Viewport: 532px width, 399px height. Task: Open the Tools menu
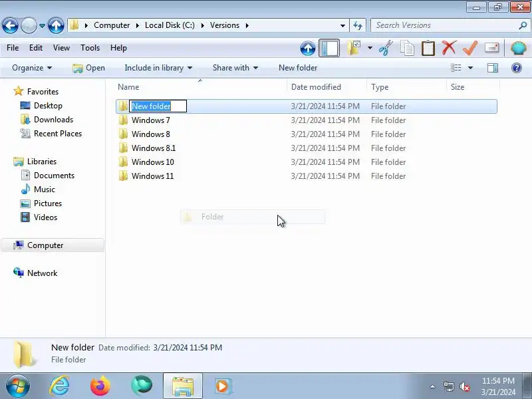pyautogui.click(x=90, y=48)
